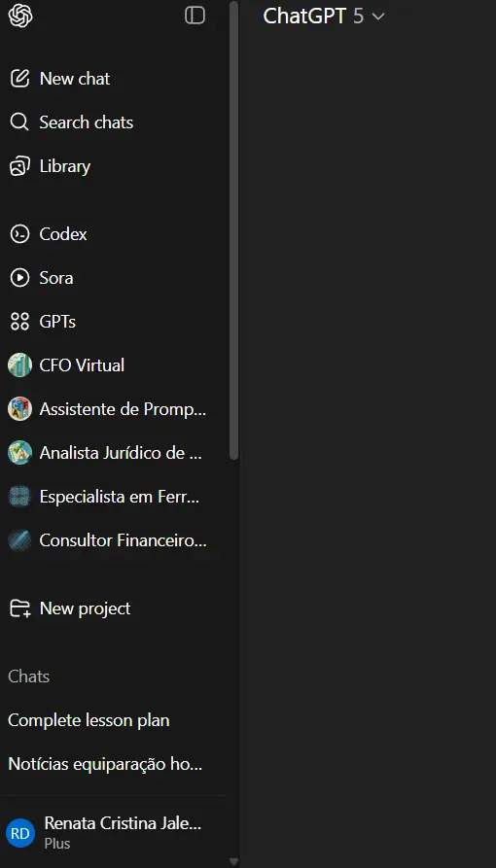Click the ChatGPT logo icon
Screen dimensions: 496x868
[20, 16]
